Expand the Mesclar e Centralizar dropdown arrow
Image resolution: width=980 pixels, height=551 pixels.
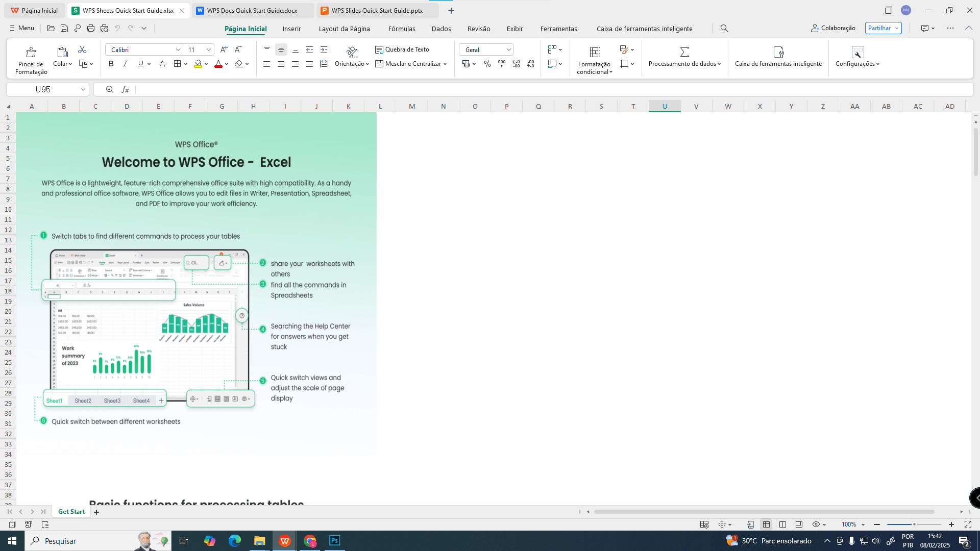click(x=445, y=64)
